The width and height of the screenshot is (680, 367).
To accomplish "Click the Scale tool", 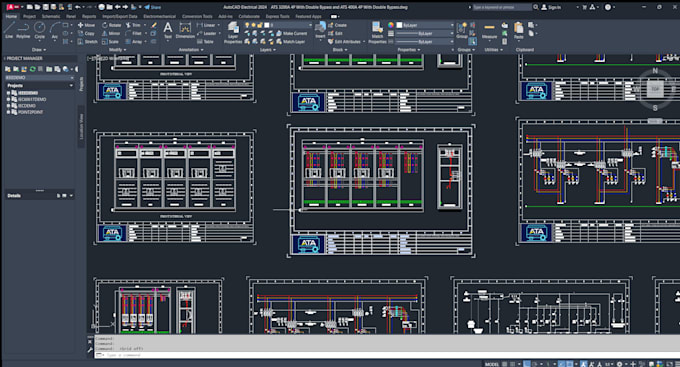I will click(x=110, y=42).
